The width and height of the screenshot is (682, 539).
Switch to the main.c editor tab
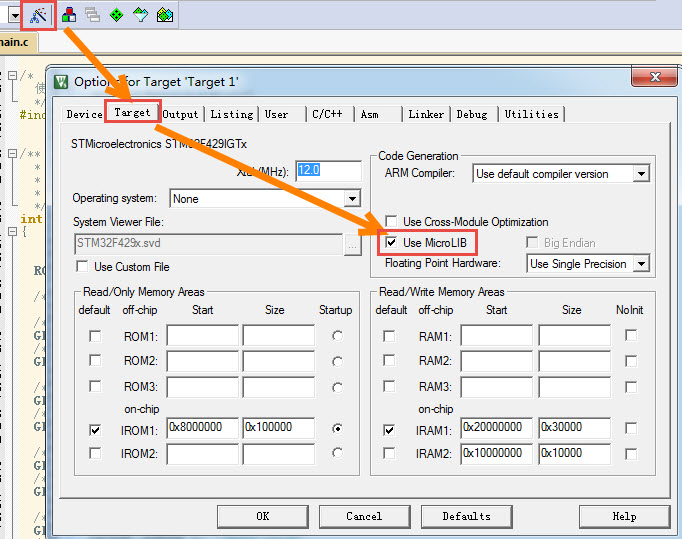15,42
